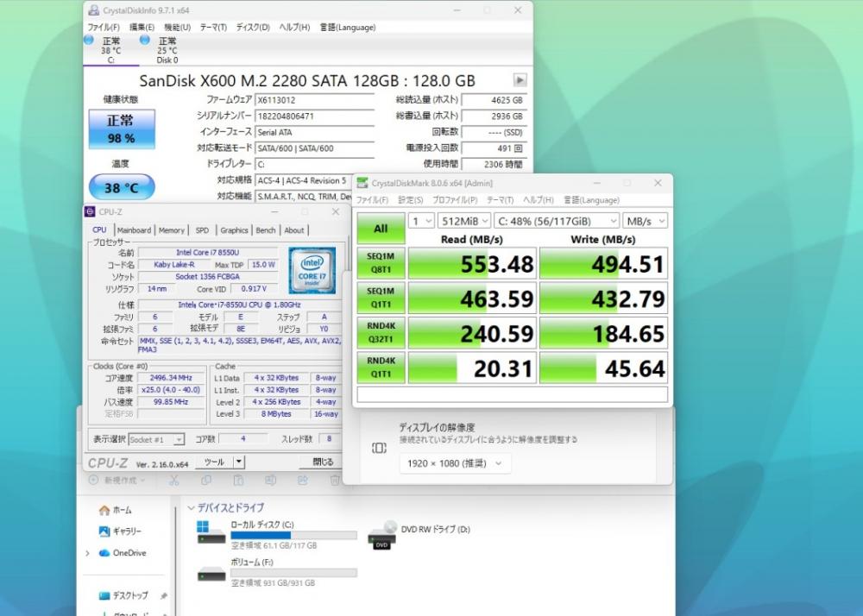Click the All benchmark button
Image resolution: width=863 pixels, height=616 pixels.
point(381,229)
